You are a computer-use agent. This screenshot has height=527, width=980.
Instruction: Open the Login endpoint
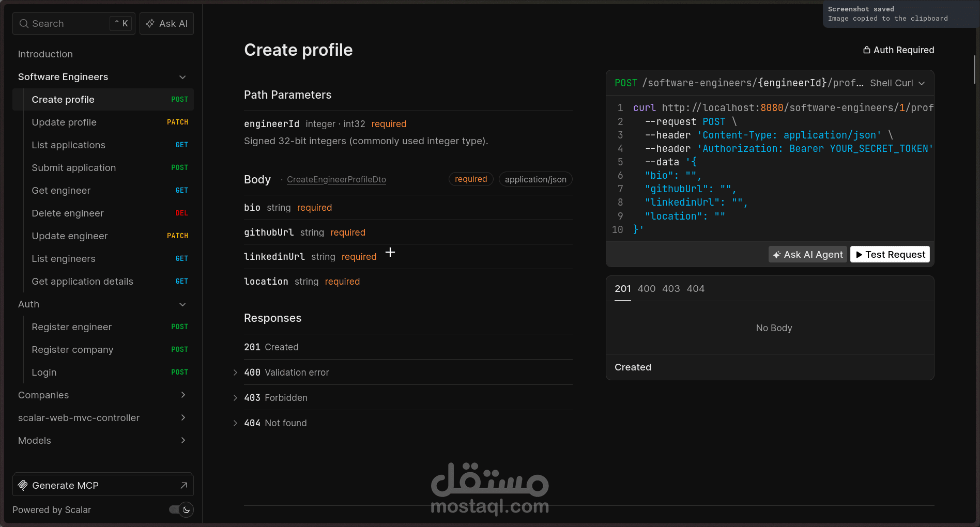pos(103,373)
